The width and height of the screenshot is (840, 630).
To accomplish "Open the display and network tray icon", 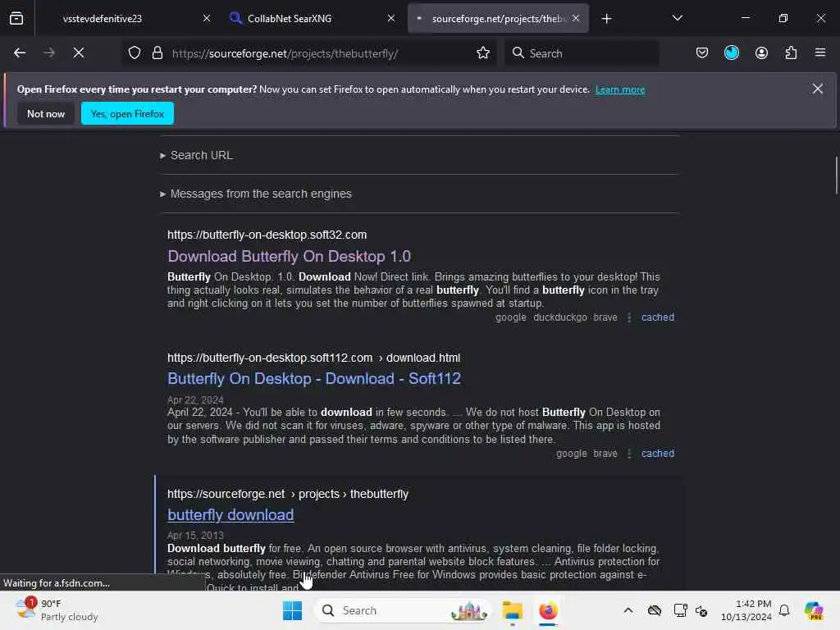I will pyautogui.click(x=680, y=610).
